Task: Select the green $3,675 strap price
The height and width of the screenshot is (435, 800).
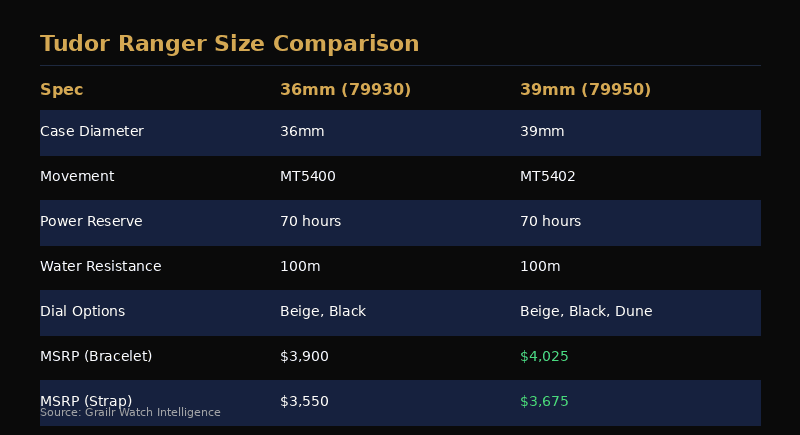Action: [x=544, y=401]
